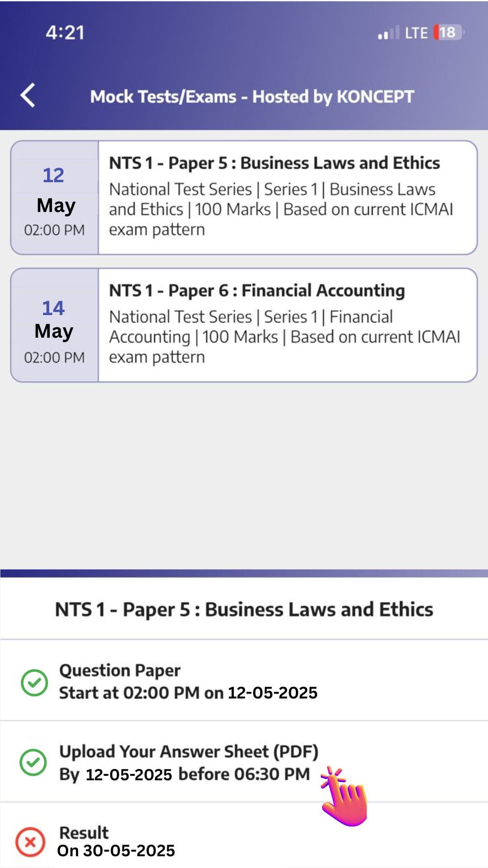Tap the 4:21 clock in status bar
Image resolution: width=488 pixels, height=868 pixels.
point(65,33)
